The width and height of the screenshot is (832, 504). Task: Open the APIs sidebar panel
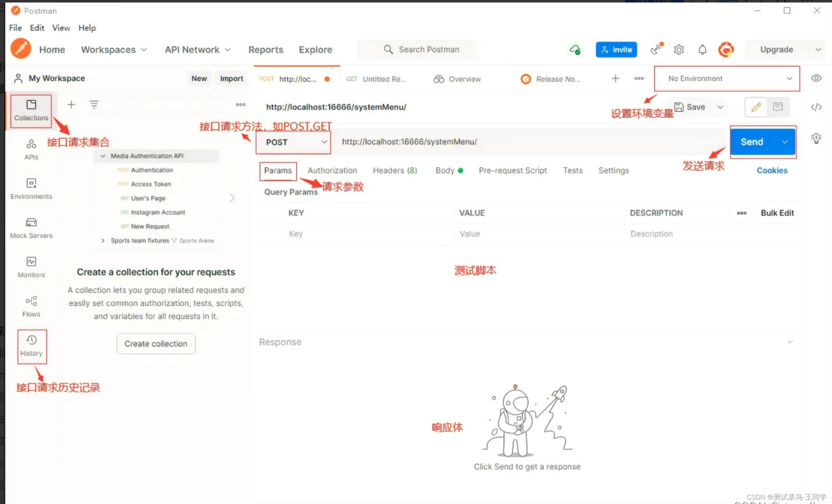coord(31,149)
